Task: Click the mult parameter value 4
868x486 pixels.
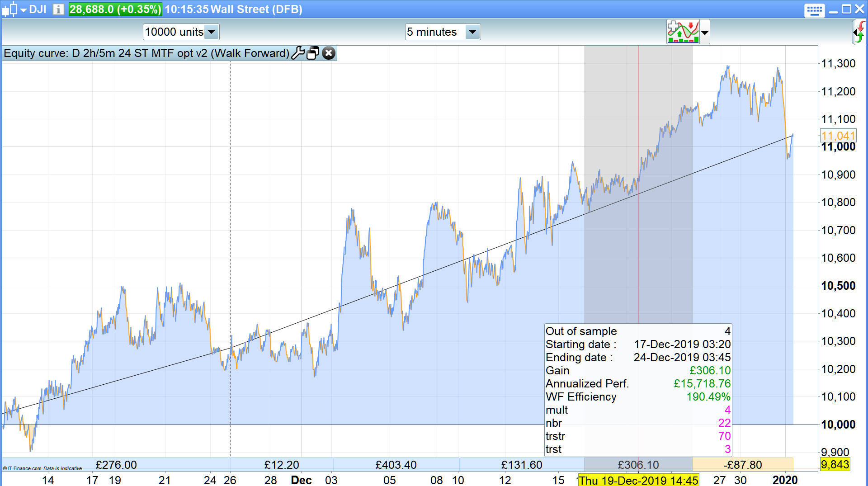Action: coord(727,410)
